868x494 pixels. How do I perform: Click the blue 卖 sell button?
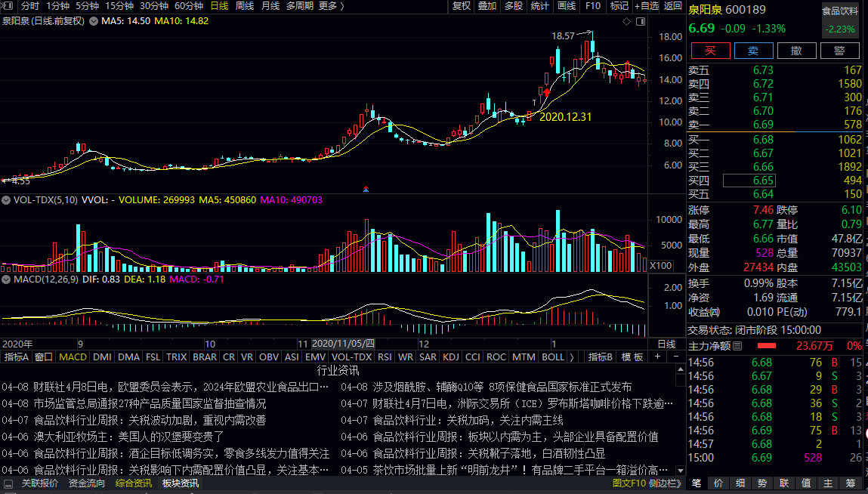(753, 51)
